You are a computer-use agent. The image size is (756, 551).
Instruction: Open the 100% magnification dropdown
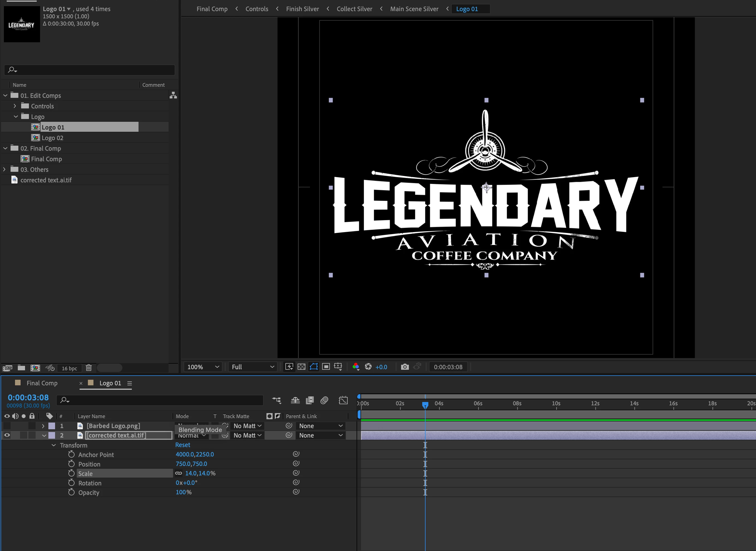pyautogui.click(x=203, y=367)
